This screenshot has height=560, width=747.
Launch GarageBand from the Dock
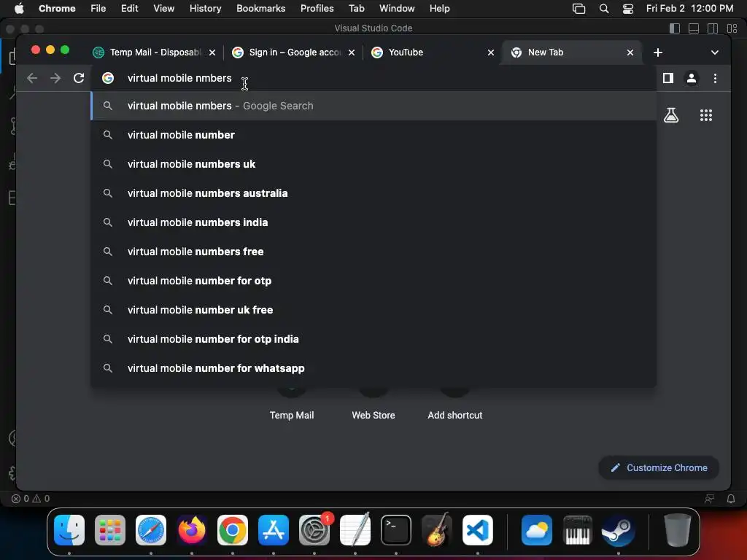click(x=437, y=530)
